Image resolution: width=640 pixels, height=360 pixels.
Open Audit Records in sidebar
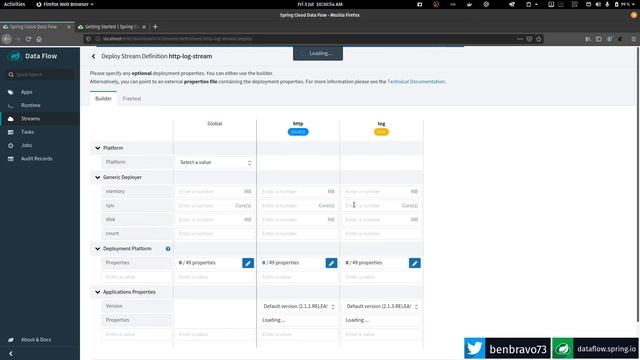[x=36, y=159]
